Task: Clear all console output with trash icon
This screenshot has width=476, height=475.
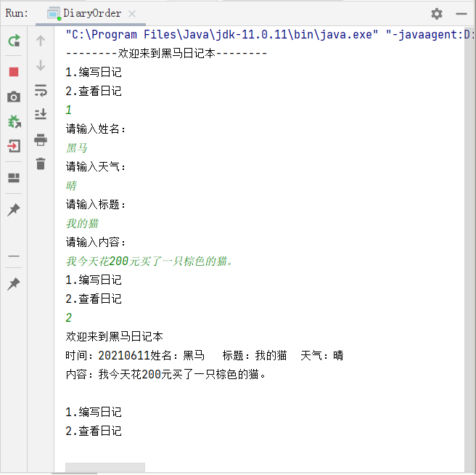Action: click(x=41, y=164)
